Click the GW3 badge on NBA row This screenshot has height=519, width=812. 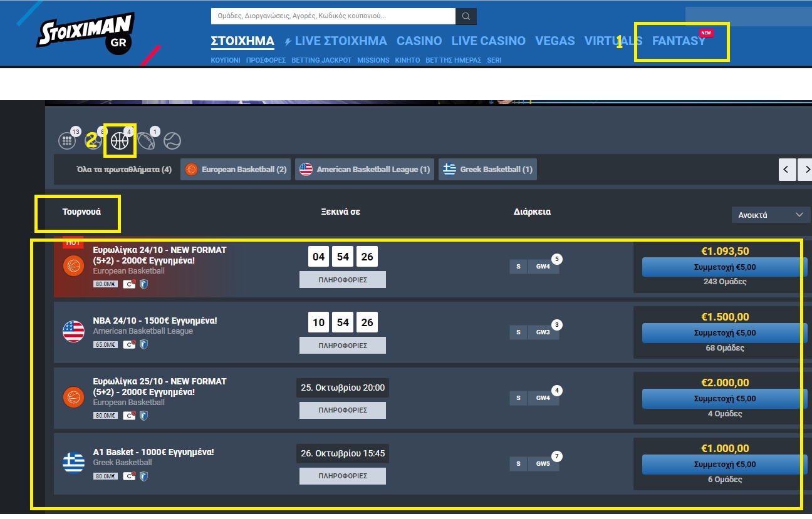coord(543,332)
